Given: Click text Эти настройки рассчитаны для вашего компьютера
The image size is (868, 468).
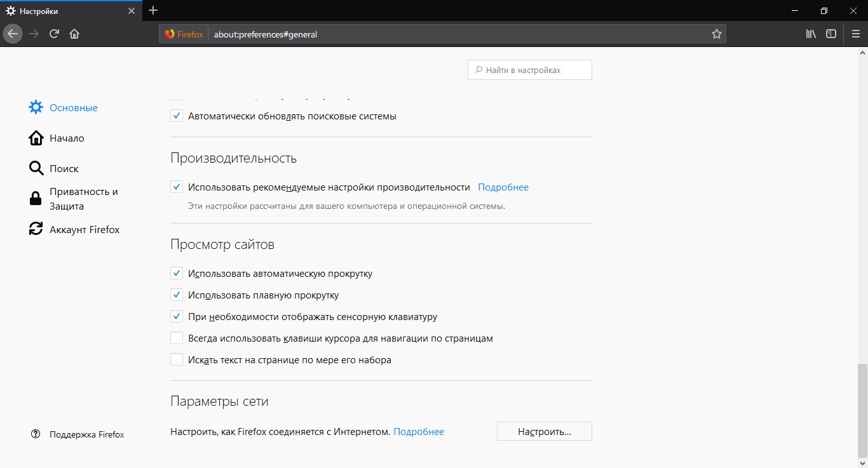Looking at the screenshot, I should pyautogui.click(x=346, y=206).
